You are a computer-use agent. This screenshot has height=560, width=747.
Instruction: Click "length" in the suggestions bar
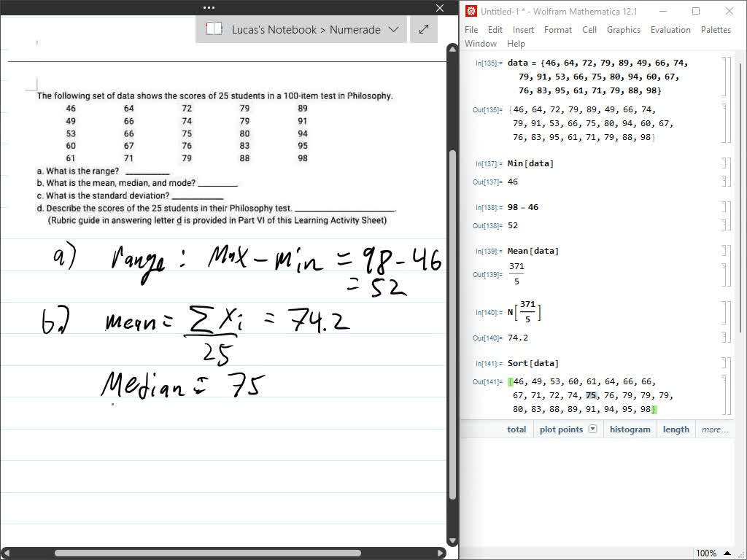(x=676, y=429)
